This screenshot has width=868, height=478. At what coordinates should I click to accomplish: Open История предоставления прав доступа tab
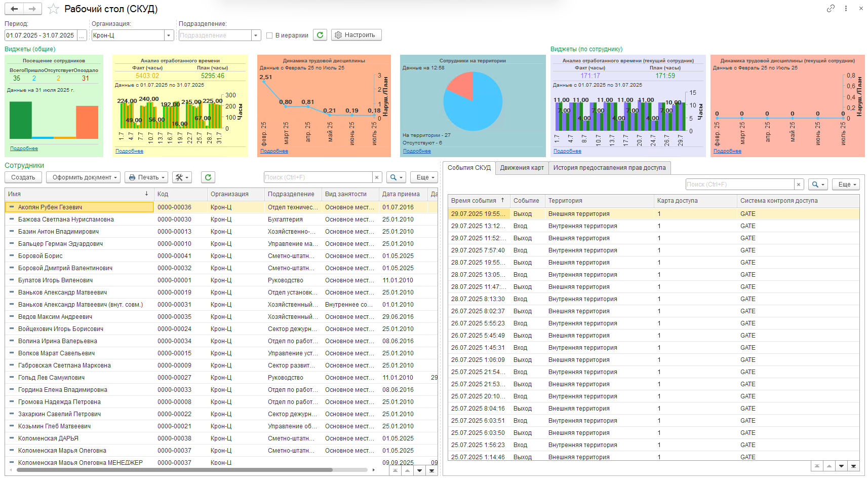pyautogui.click(x=609, y=168)
